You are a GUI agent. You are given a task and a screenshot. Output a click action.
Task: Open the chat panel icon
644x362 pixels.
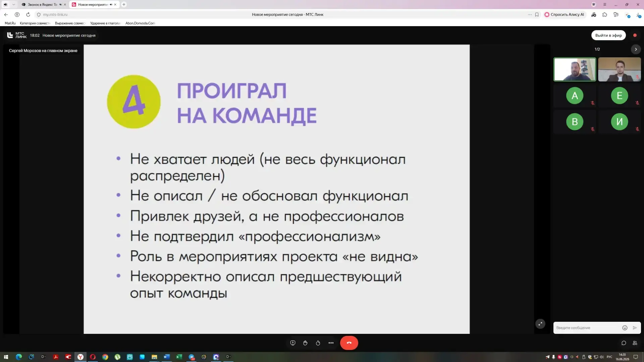point(624,343)
